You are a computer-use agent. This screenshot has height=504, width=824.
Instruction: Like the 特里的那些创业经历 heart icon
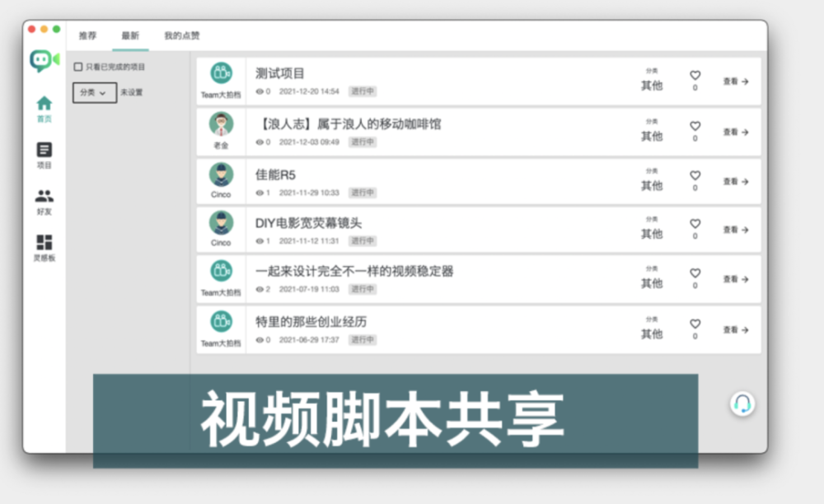tap(695, 324)
